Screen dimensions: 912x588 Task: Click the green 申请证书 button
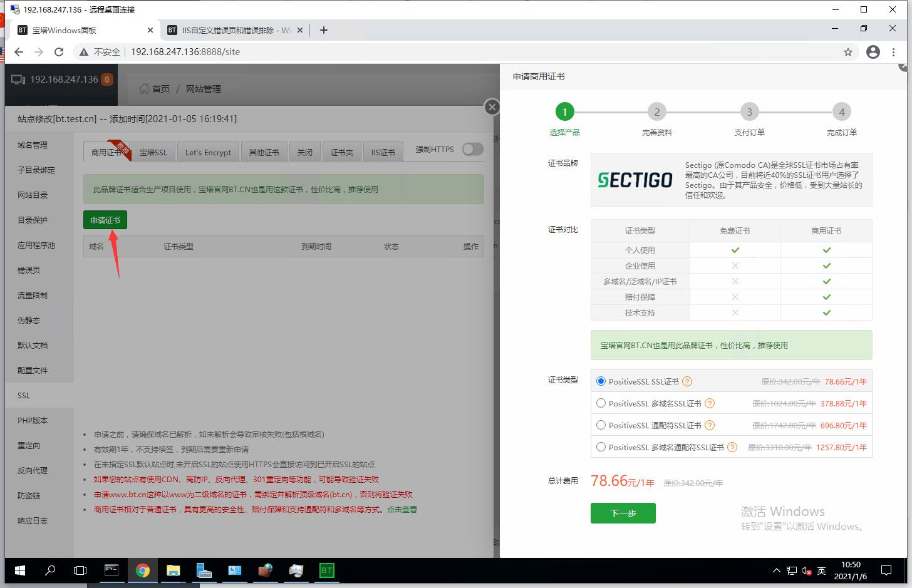(x=105, y=220)
